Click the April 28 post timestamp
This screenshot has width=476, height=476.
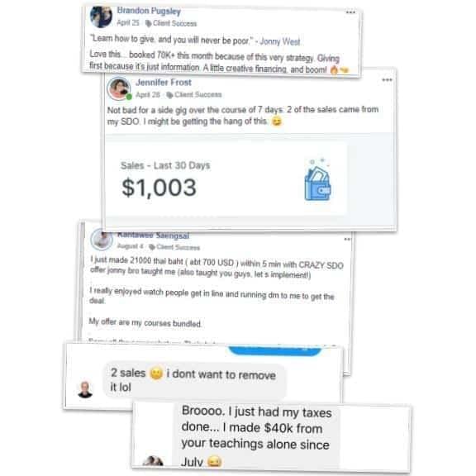148,94
